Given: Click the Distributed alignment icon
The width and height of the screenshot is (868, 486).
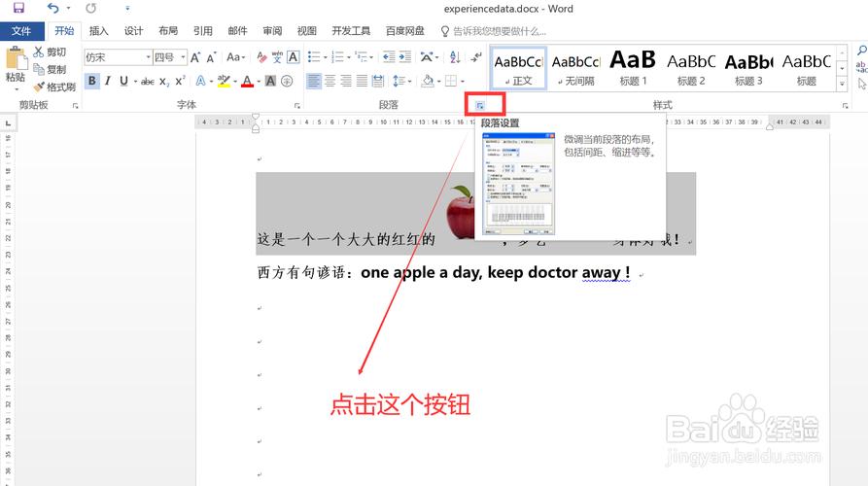Looking at the screenshot, I should click(x=378, y=81).
